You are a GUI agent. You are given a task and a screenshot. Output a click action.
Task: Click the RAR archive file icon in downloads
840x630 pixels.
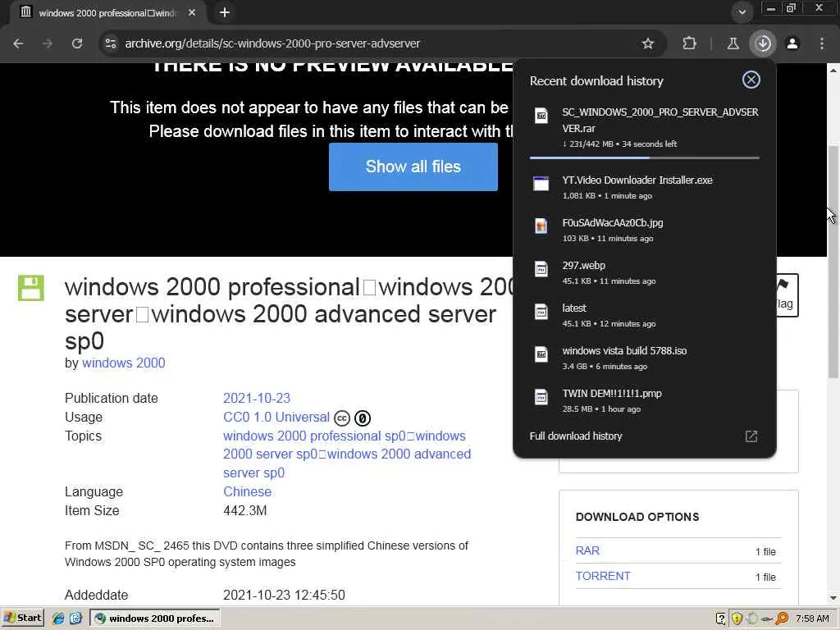tap(541, 115)
